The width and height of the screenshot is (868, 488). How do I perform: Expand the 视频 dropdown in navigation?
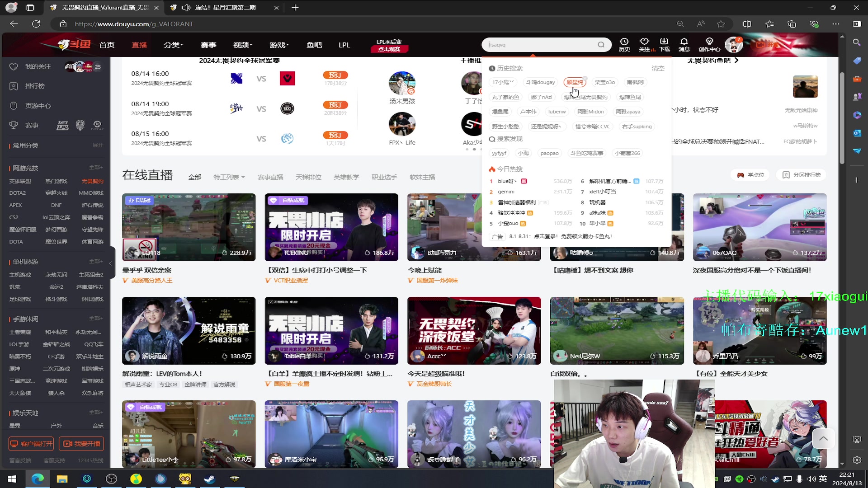click(x=243, y=45)
